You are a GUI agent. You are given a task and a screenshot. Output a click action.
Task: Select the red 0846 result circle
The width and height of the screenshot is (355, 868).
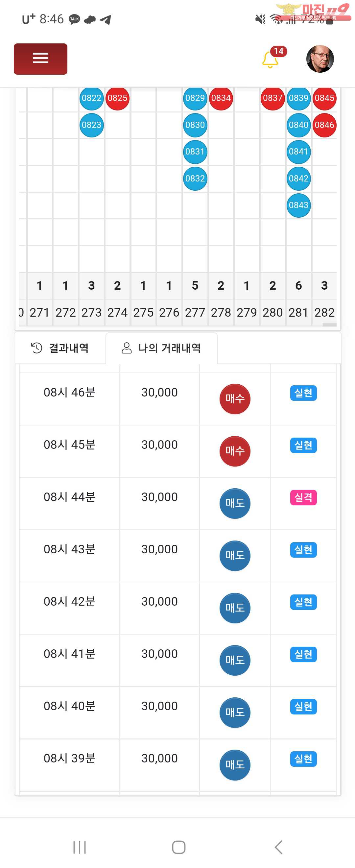[324, 125]
